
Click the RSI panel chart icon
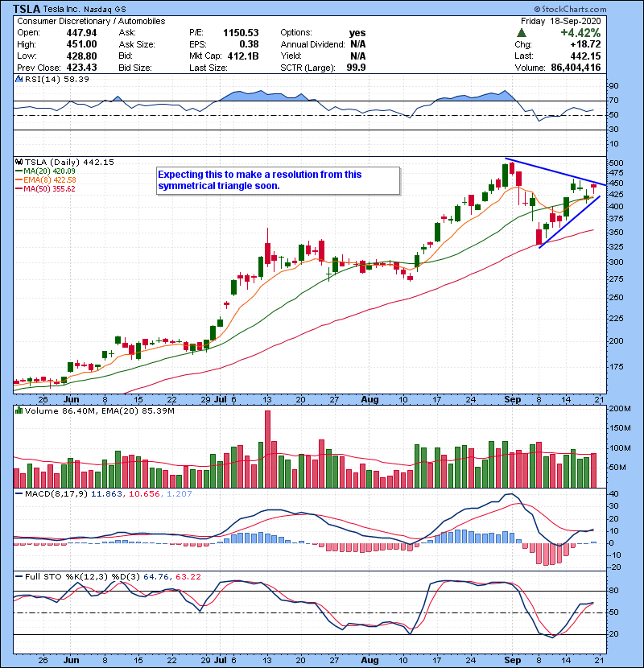[x=19, y=79]
